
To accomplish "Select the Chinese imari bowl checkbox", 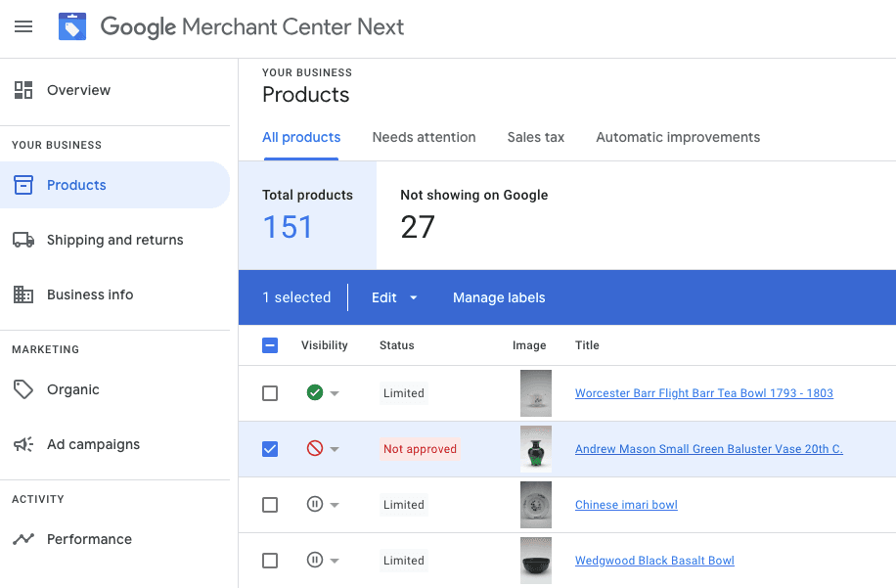I will pos(270,504).
